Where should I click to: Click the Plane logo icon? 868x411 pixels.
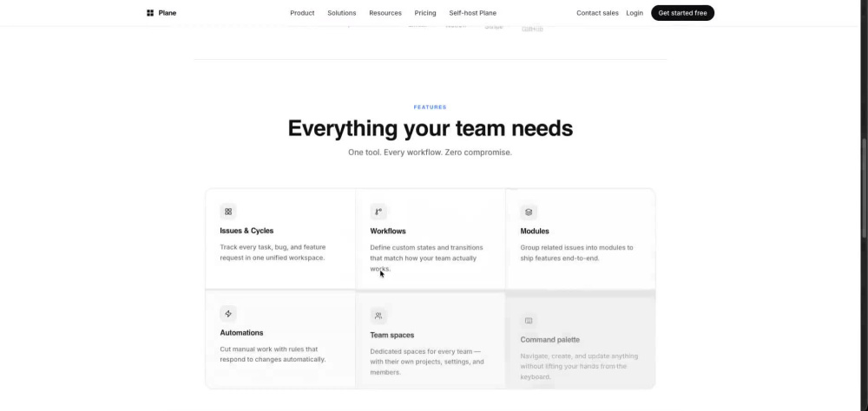tap(150, 13)
